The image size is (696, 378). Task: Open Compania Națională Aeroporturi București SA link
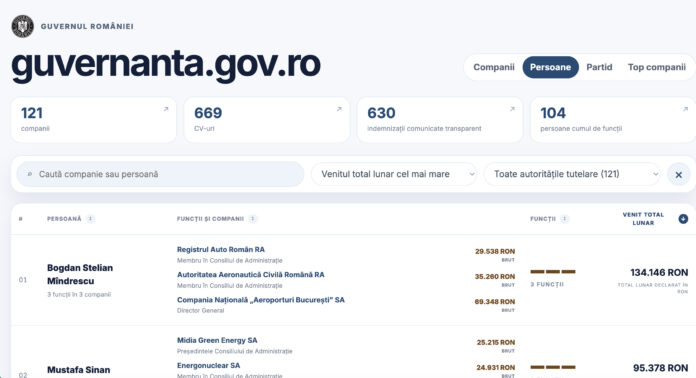261,300
